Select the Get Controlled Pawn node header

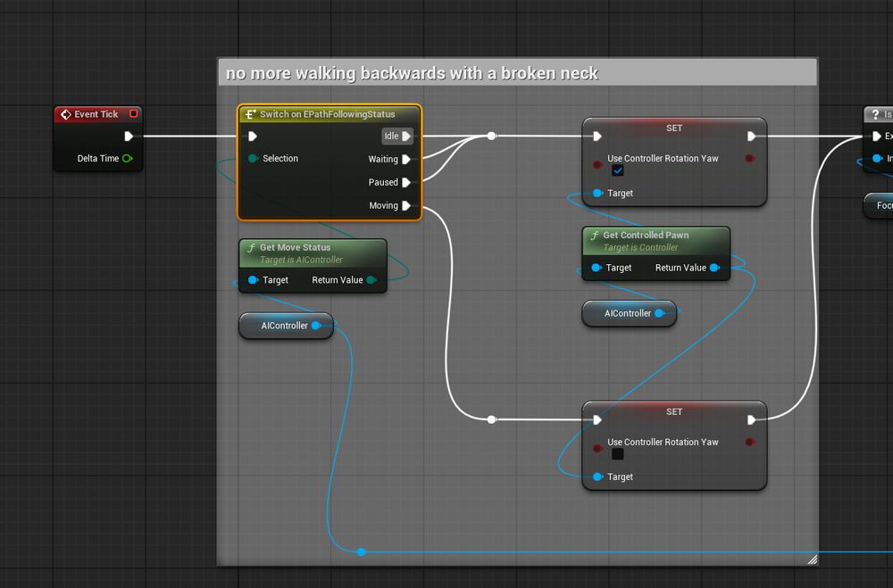[656, 241]
